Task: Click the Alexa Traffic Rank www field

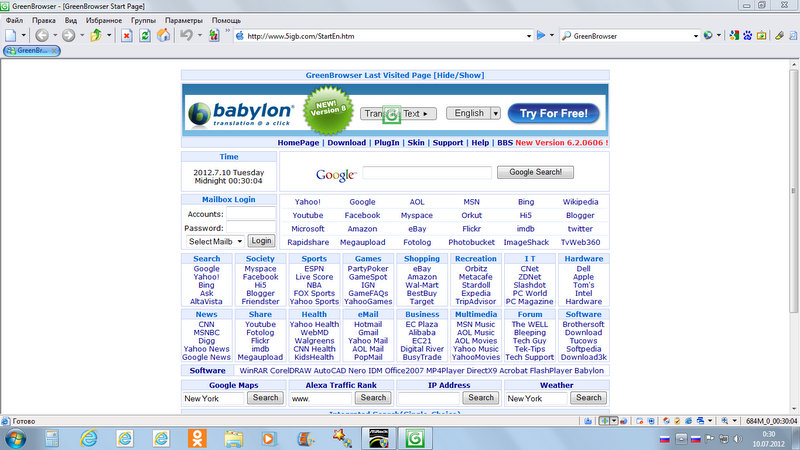Action: click(x=321, y=398)
